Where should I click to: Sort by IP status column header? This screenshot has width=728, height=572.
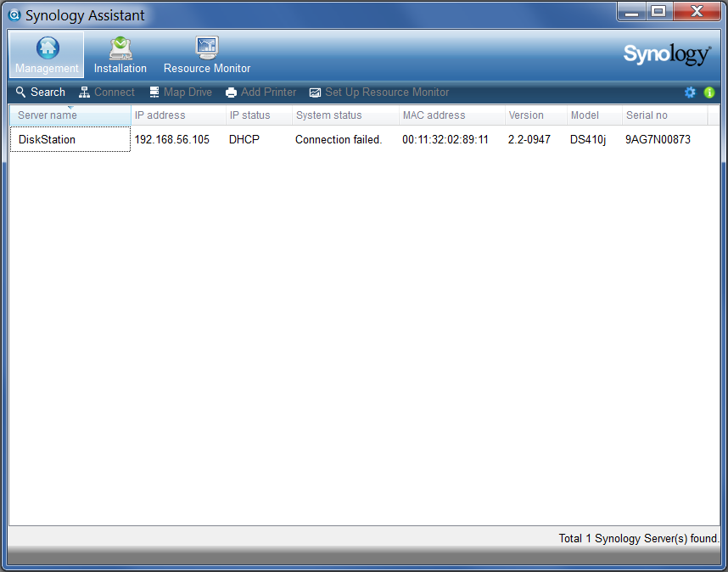click(259, 115)
